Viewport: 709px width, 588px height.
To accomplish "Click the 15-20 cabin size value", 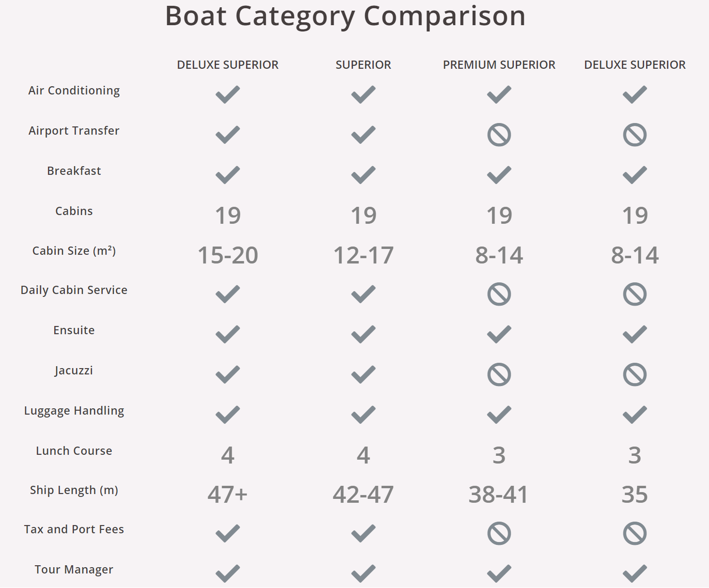I will 228,255.
